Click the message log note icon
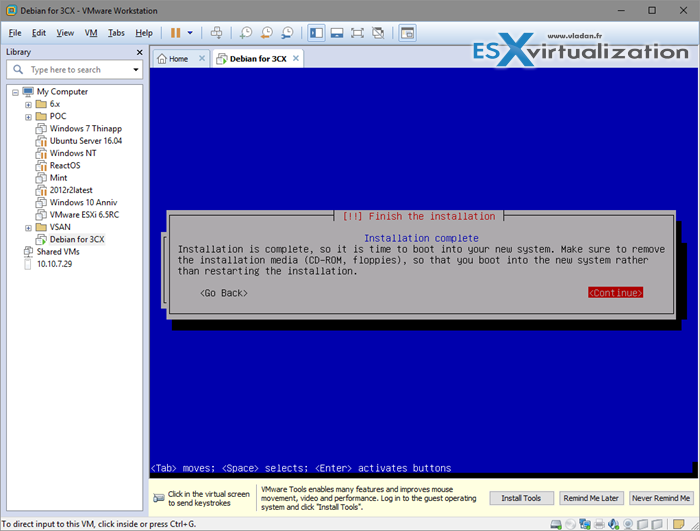Image resolution: width=700 pixels, height=531 pixels. pos(679,524)
